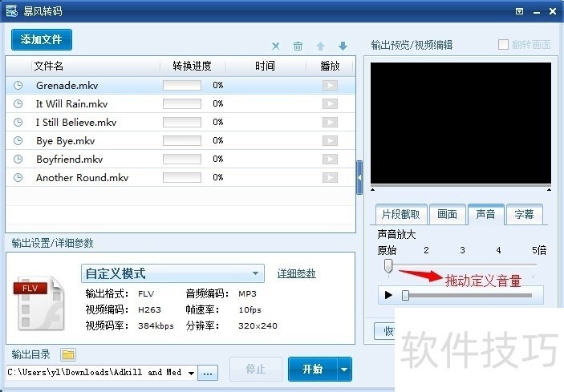
Task: Expand the output directory path dropdown
Action: coord(192,373)
